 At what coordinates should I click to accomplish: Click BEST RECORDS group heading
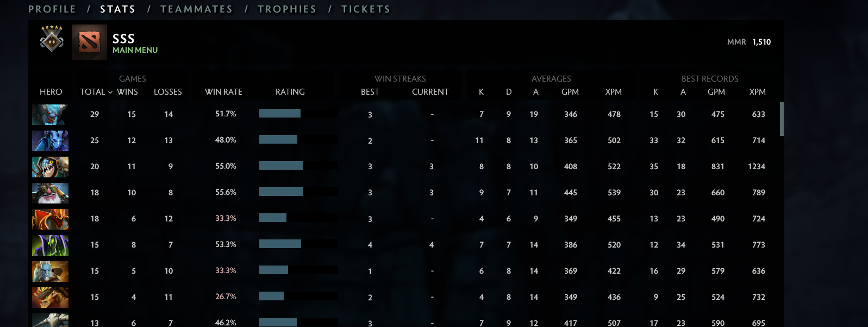[x=710, y=79]
